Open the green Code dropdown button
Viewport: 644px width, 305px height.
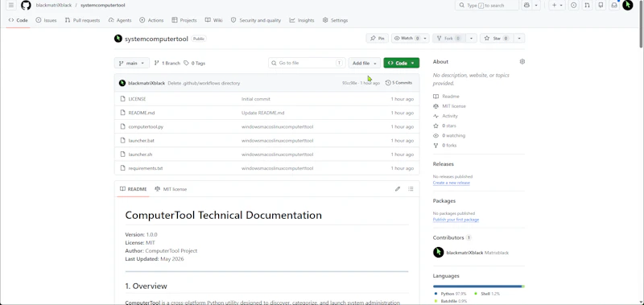click(401, 64)
